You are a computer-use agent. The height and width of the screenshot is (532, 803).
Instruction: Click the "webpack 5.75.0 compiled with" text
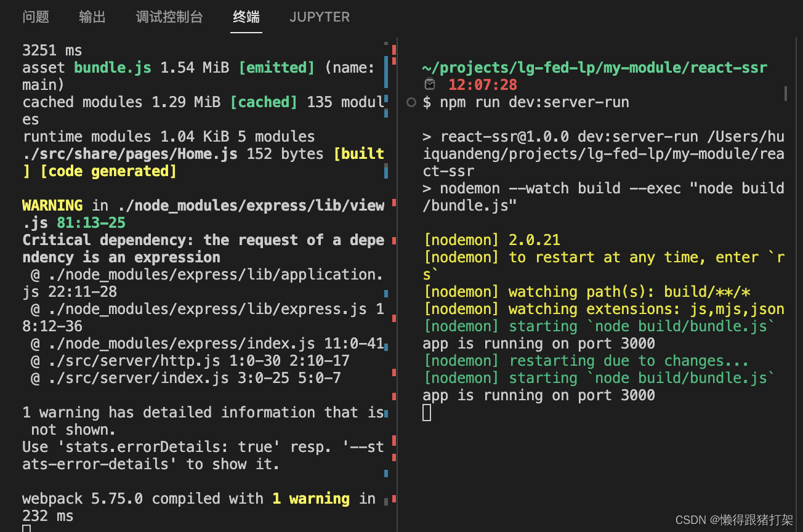143,499
